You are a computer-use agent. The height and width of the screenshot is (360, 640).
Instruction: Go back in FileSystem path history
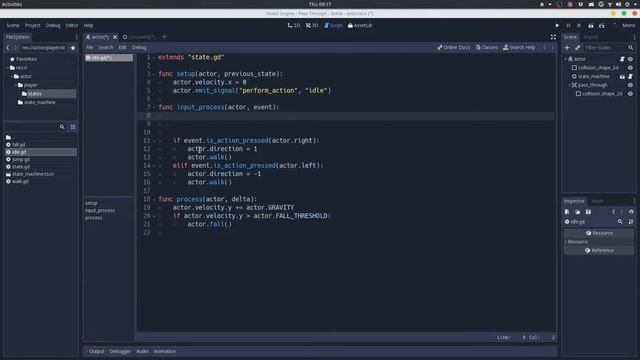tap(8, 48)
